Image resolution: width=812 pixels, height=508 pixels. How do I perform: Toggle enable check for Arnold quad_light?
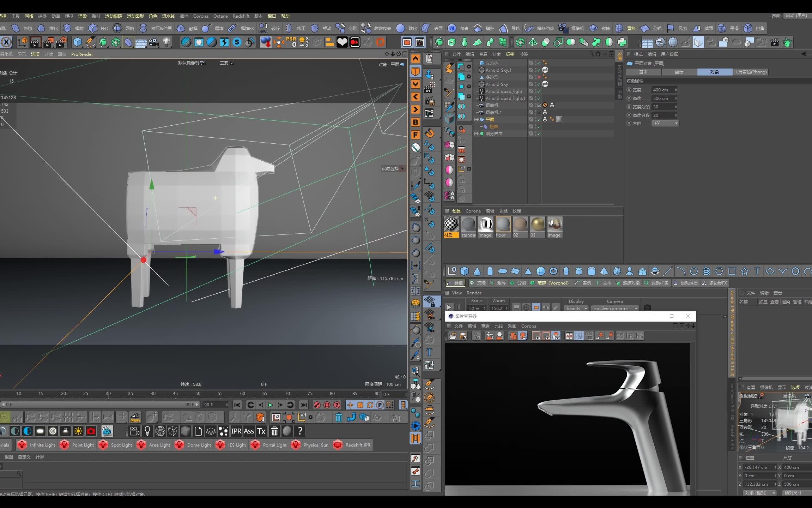click(538, 91)
